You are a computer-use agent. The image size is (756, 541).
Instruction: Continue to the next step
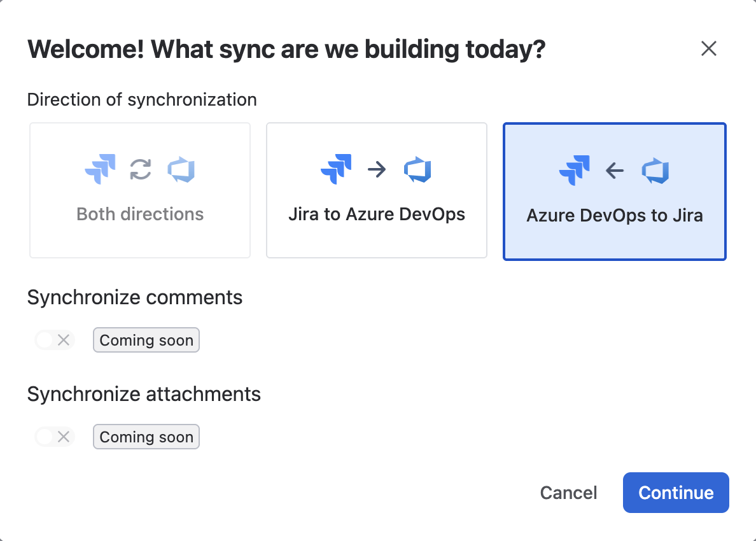pyautogui.click(x=676, y=493)
